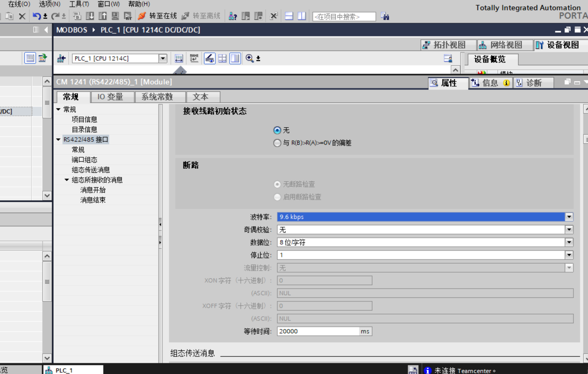Click the download to device icon
Viewport: 588px width, 374px height.
click(90, 16)
